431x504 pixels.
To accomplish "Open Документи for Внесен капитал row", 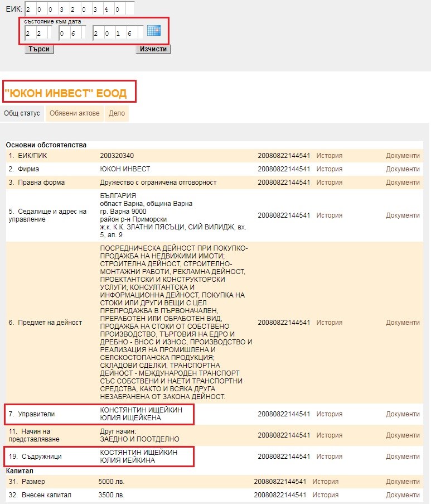I will (403, 495).
